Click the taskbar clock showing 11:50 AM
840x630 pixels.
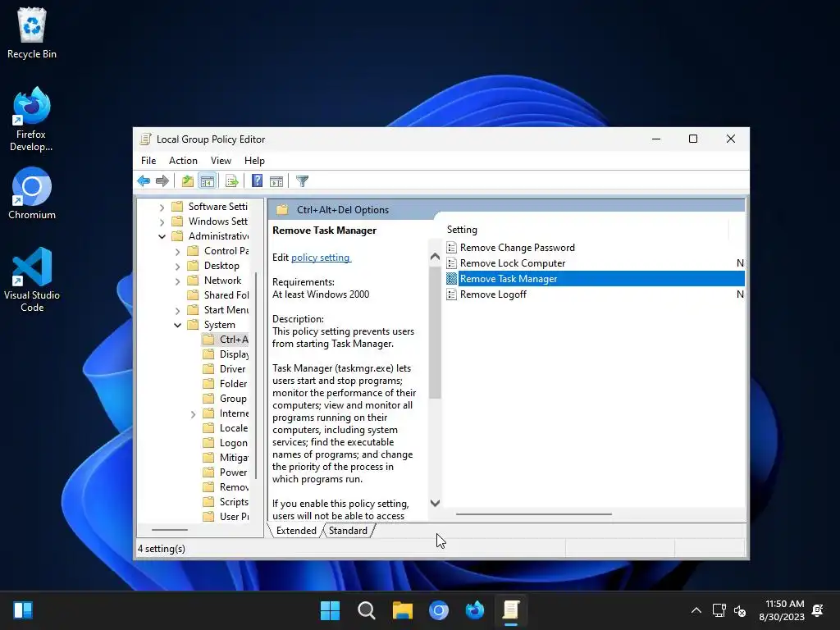(782, 610)
